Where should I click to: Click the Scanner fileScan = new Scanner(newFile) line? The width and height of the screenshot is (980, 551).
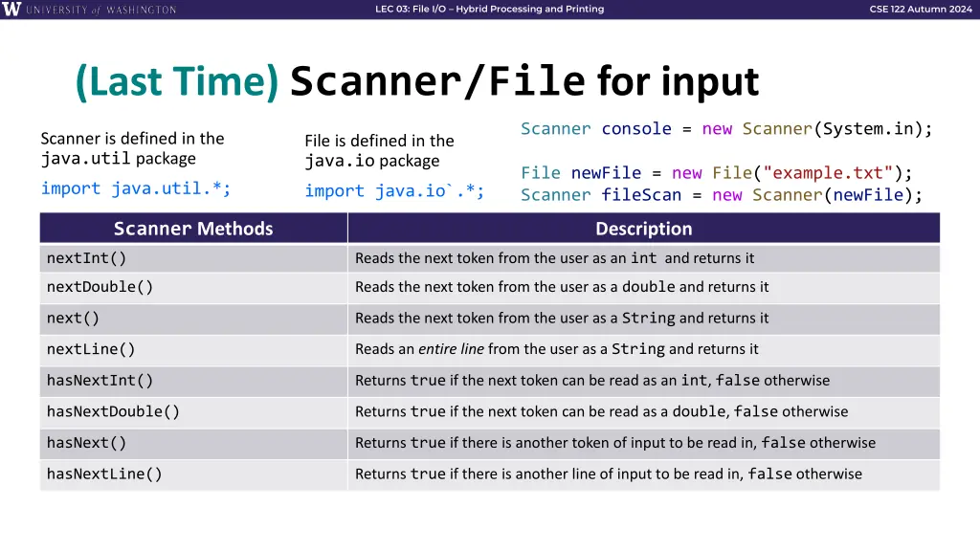(722, 195)
